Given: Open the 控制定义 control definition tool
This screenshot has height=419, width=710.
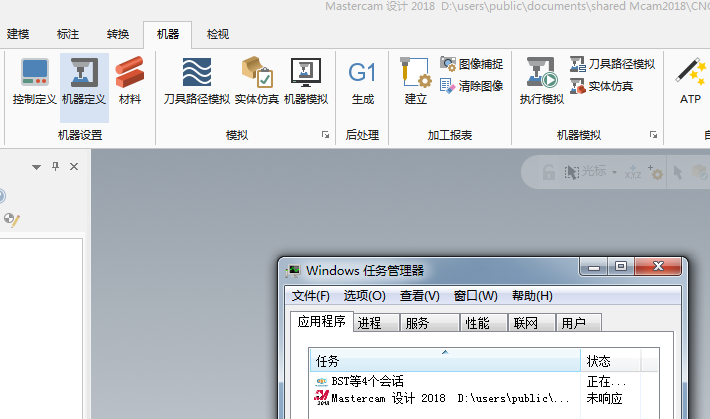Looking at the screenshot, I should point(35,82).
